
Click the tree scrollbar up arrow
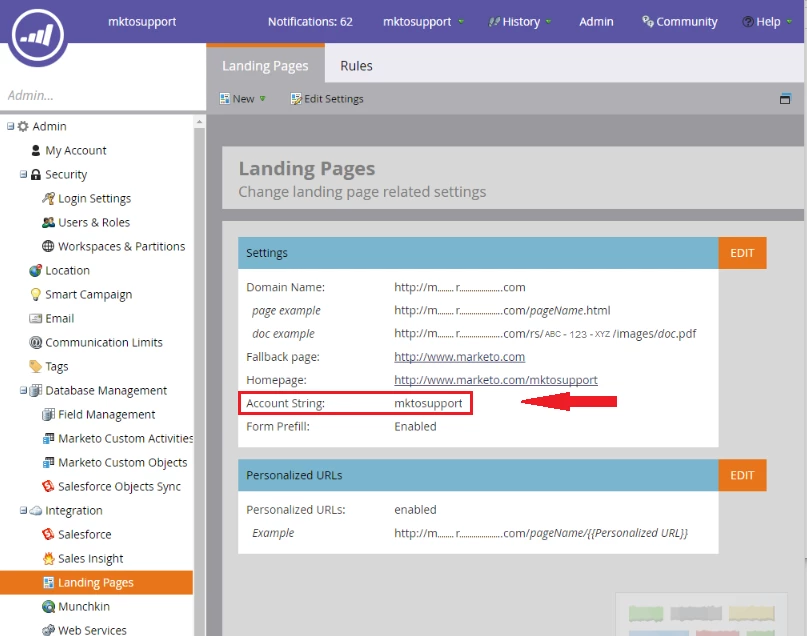tap(199, 122)
